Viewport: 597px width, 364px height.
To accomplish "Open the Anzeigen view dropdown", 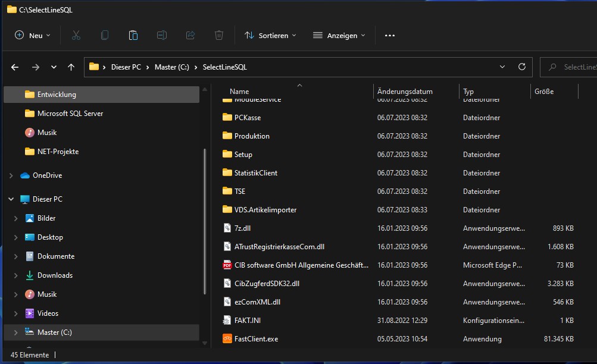I will coord(339,35).
